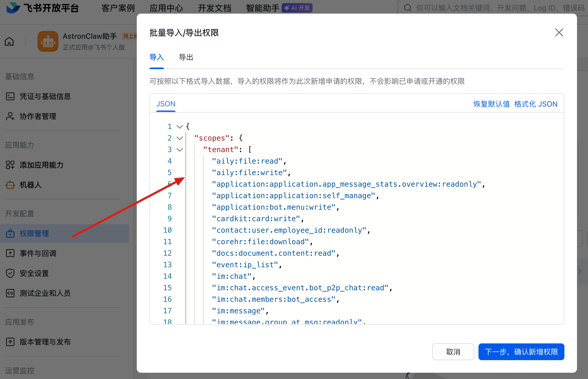Open the 机器人 robot sidebar icon
This screenshot has width=588, height=379.
coord(10,185)
